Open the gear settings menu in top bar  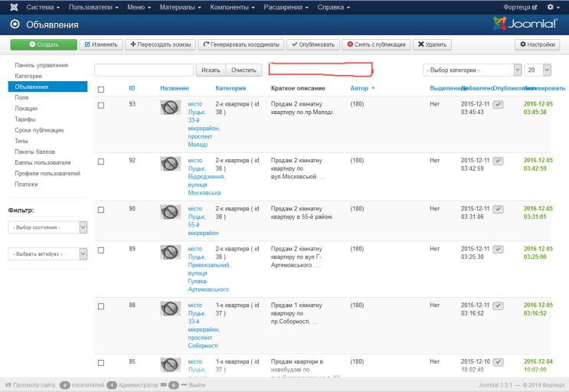(x=553, y=7)
